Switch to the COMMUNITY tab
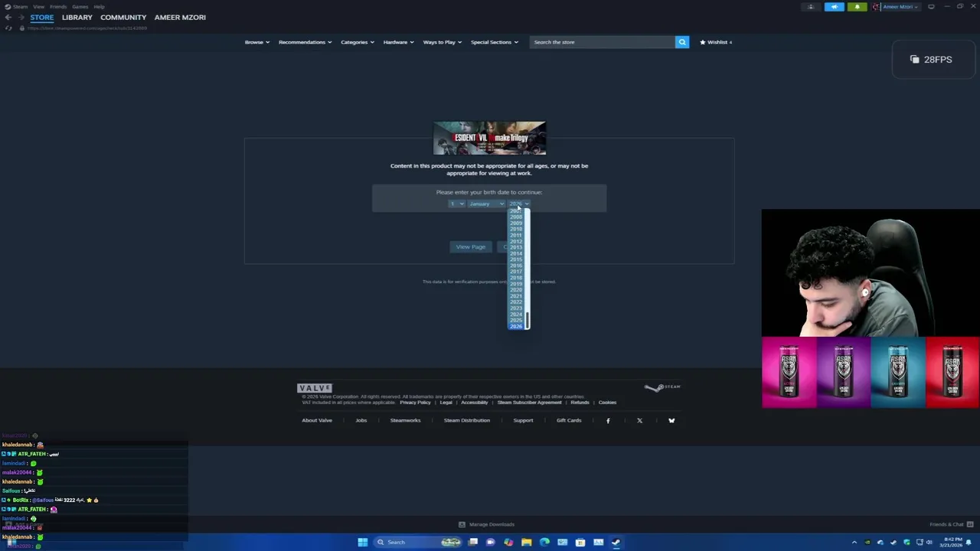This screenshot has height=551, width=980. tap(123, 17)
